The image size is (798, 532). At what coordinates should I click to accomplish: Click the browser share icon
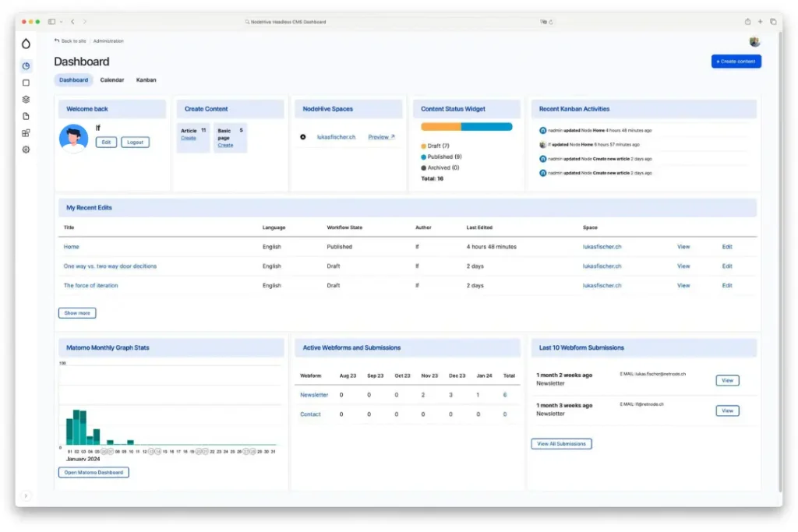click(747, 22)
